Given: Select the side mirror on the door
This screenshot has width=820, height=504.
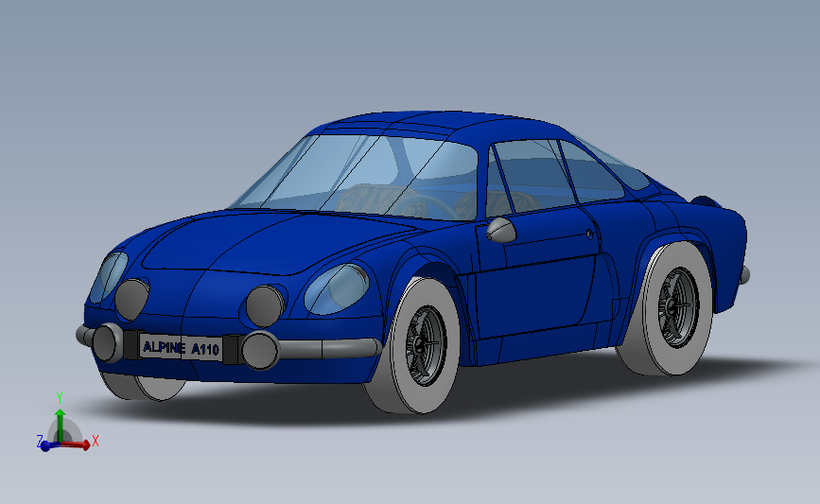Looking at the screenshot, I should 501,230.
